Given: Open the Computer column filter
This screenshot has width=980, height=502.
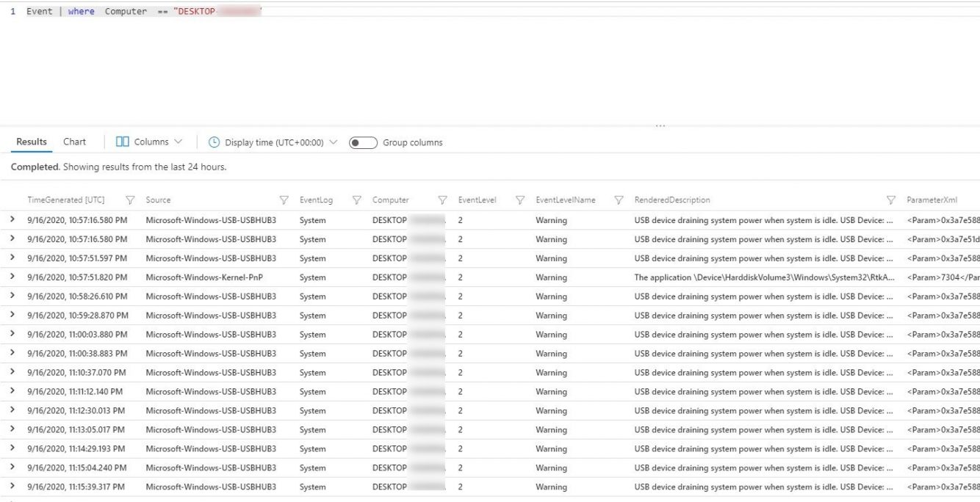Looking at the screenshot, I should (x=442, y=200).
